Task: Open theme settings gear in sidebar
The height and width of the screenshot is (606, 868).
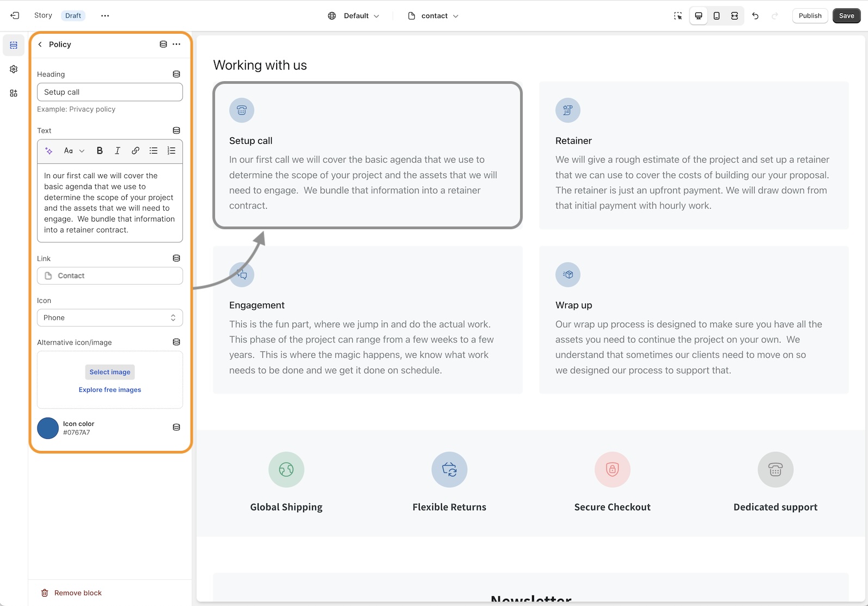Action: pyautogui.click(x=14, y=69)
